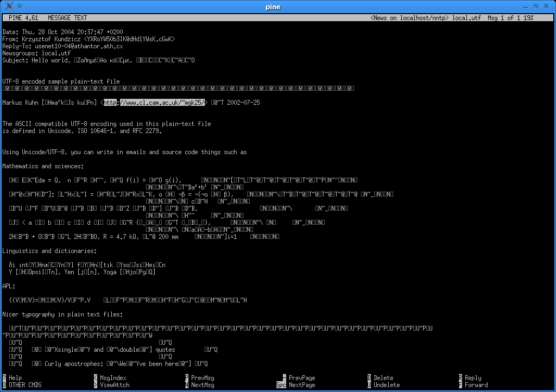Click the sticky pin icon in title bar

click(20, 6)
